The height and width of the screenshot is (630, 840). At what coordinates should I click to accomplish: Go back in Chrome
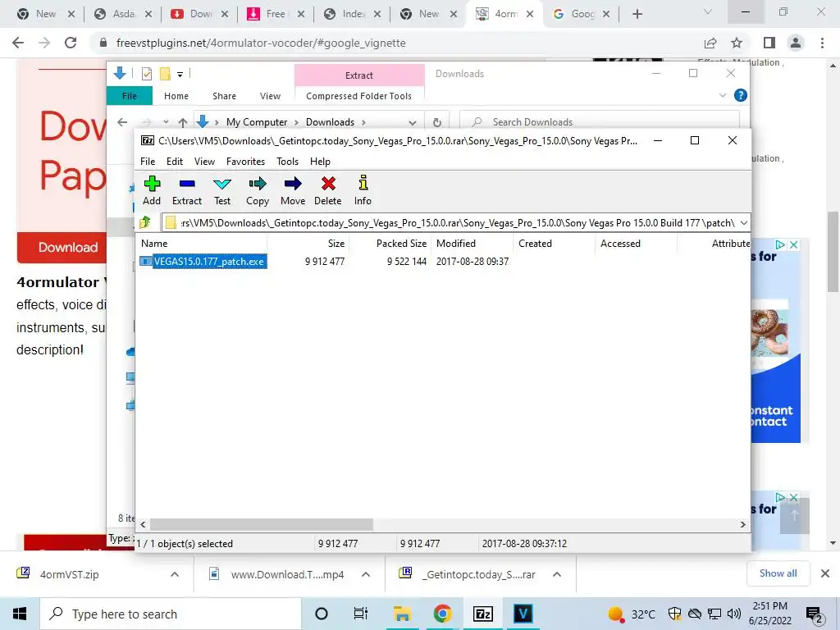[18, 43]
